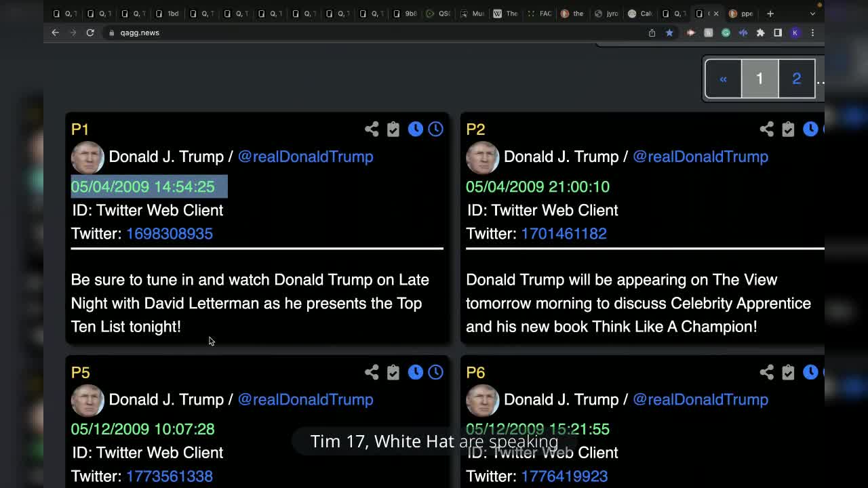Switch to the Wikipedia 'The' tab
This screenshot has width=868, height=488.
coord(507,14)
